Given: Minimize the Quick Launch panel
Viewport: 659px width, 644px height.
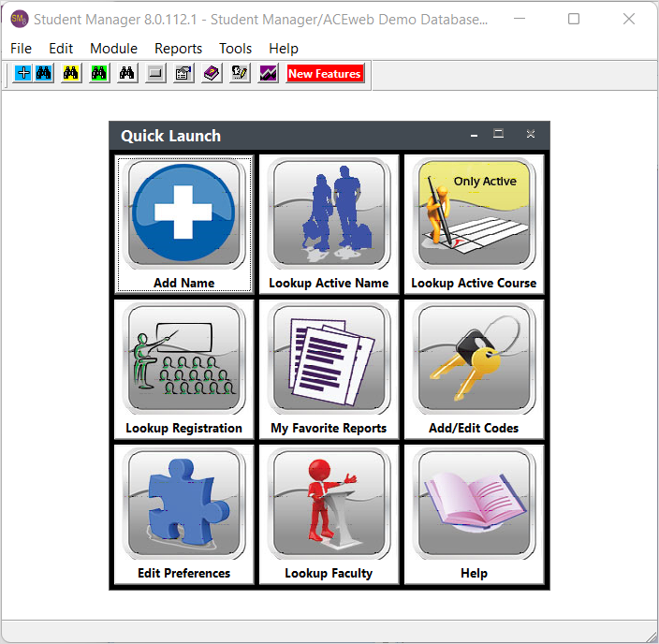Looking at the screenshot, I should [x=474, y=135].
